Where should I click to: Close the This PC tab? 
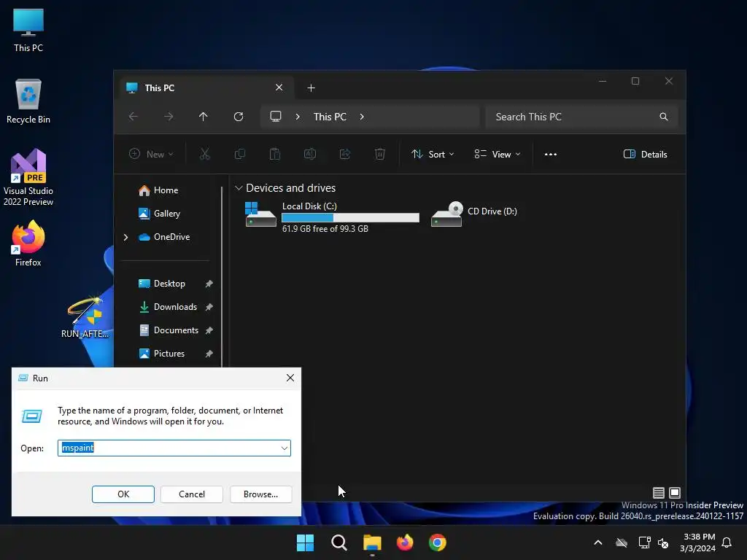click(279, 87)
